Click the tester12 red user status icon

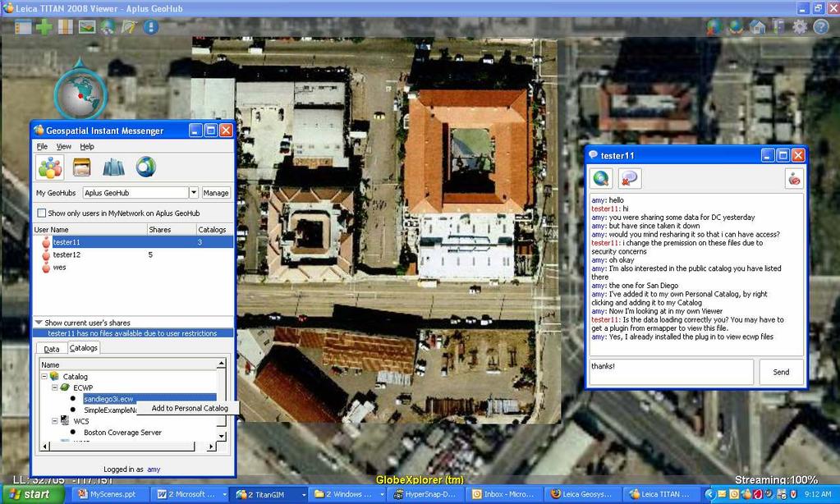pos(46,255)
